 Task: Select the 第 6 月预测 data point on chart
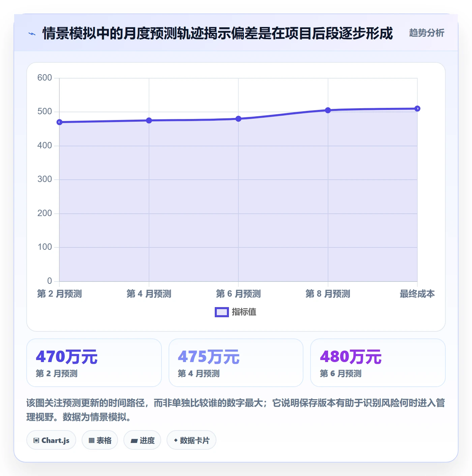tap(238, 119)
